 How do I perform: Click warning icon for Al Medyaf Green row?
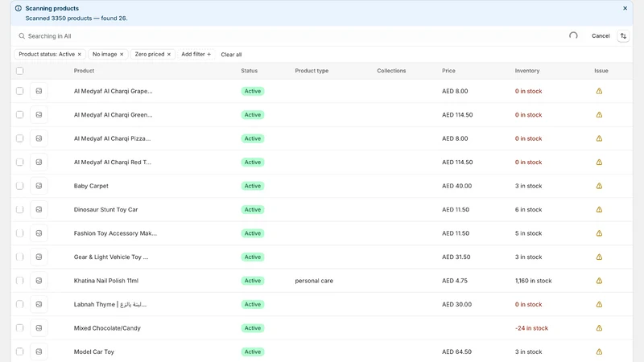[x=599, y=115]
